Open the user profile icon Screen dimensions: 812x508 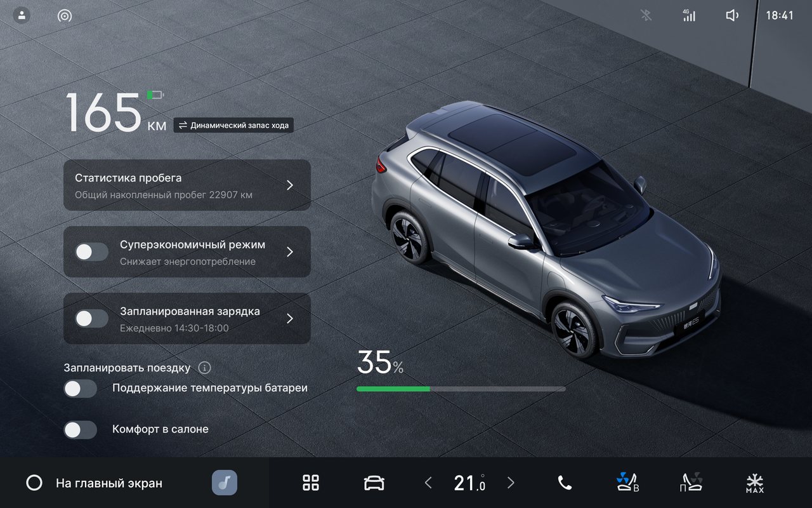click(22, 15)
